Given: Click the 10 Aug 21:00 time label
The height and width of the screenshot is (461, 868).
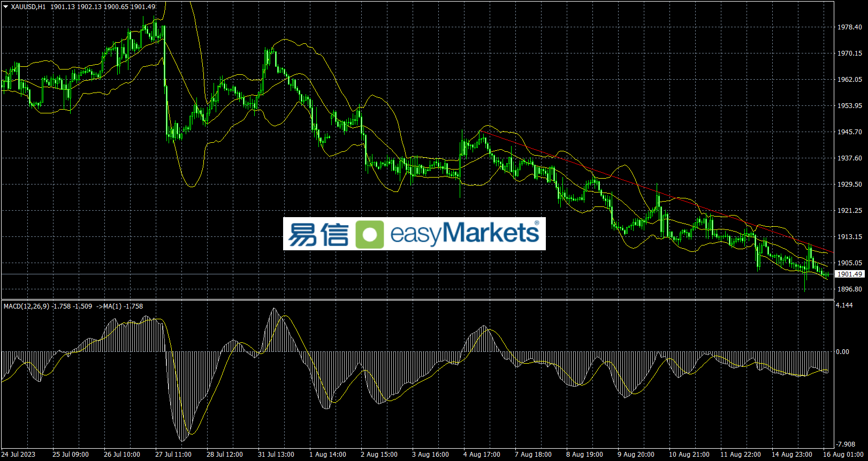Looking at the screenshot, I should (689, 455).
